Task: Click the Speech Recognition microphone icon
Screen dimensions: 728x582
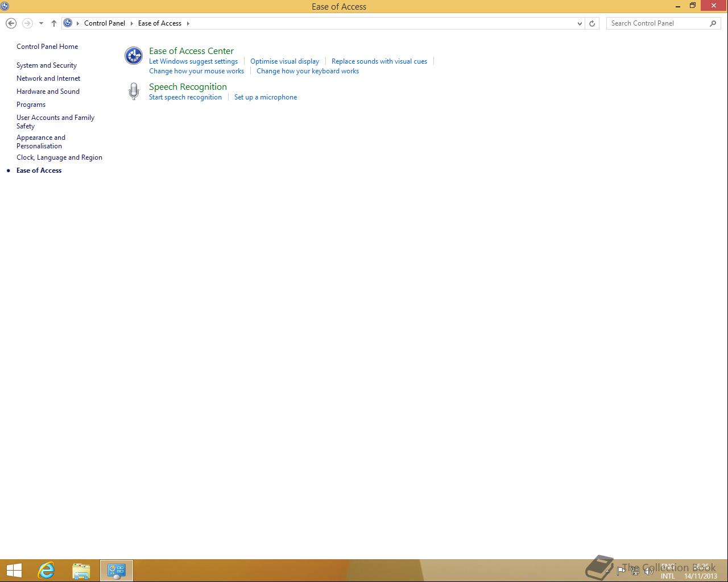Action: pyautogui.click(x=134, y=92)
